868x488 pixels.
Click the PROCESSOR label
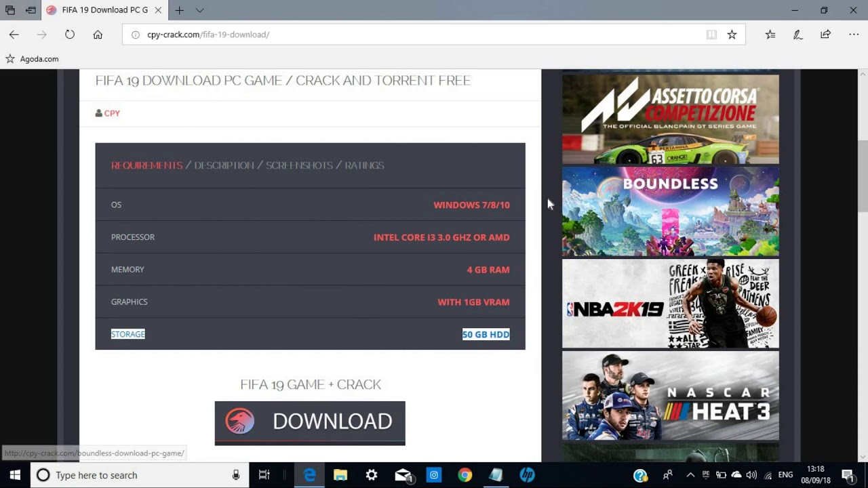[133, 237]
